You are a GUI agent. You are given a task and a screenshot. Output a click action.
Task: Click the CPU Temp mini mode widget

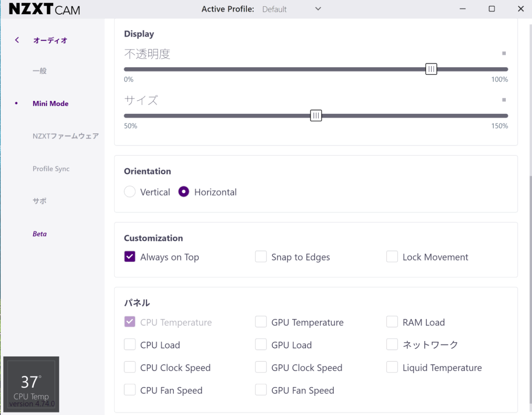point(31,384)
